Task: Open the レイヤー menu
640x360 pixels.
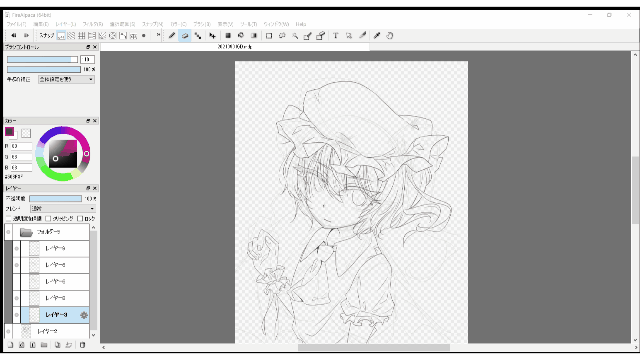Action: tap(66, 24)
